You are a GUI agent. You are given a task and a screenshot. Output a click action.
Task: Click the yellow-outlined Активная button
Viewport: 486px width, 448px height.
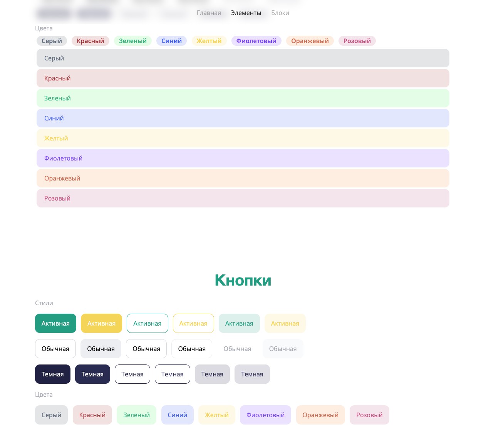[x=193, y=323]
